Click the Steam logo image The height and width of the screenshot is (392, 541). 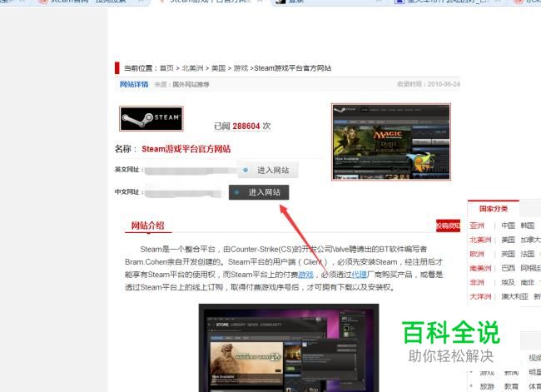click(151, 119)
